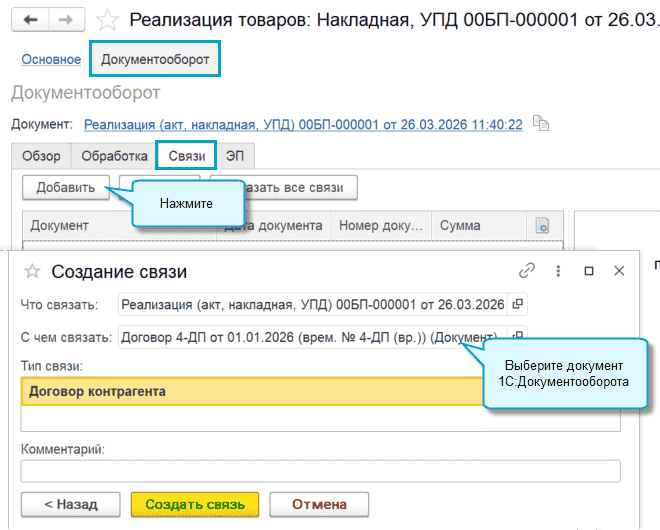Click the Показать все связи button

(301, 187)
